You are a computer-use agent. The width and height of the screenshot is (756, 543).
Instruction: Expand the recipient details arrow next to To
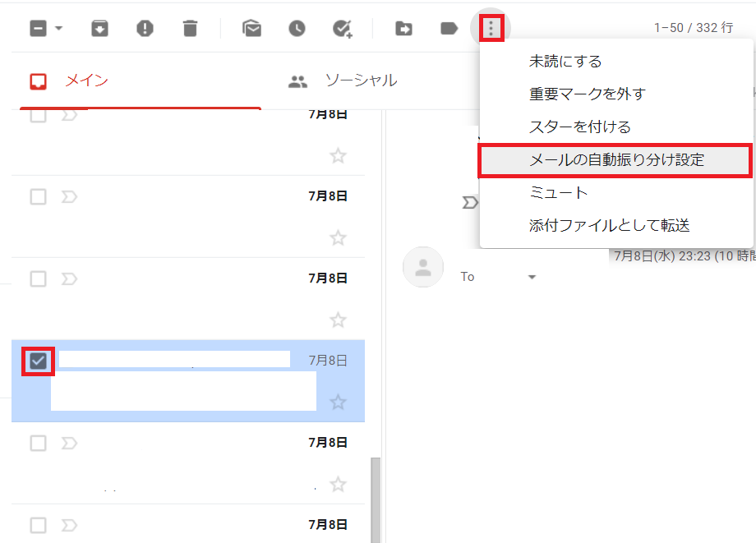pyautogui.click(x=532, y=277)
